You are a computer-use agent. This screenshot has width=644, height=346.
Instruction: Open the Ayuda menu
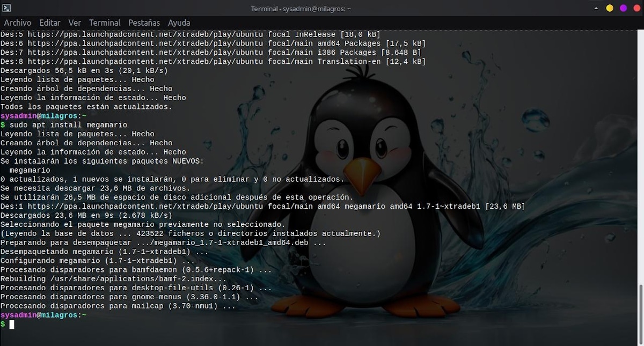179,23
